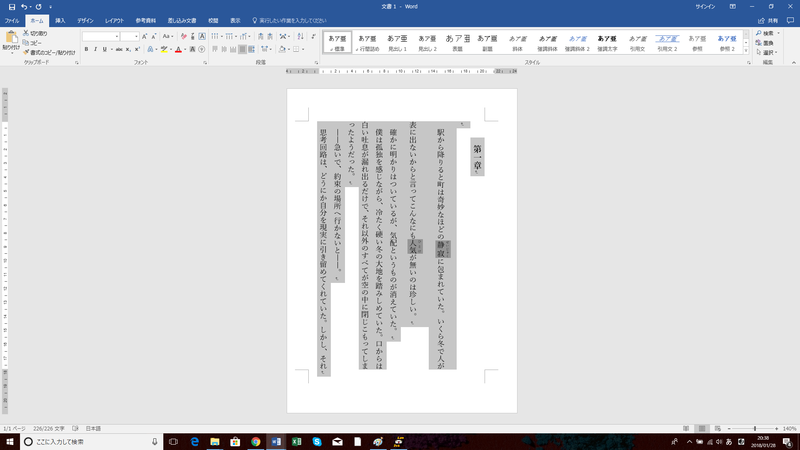Click the zoom slider handle in status bar

[x=755, y=429]
